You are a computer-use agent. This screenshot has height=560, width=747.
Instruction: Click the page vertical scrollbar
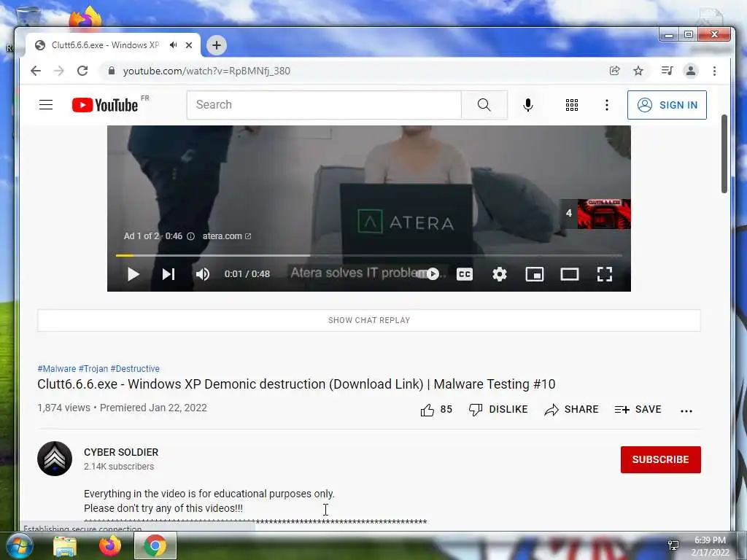724,154
